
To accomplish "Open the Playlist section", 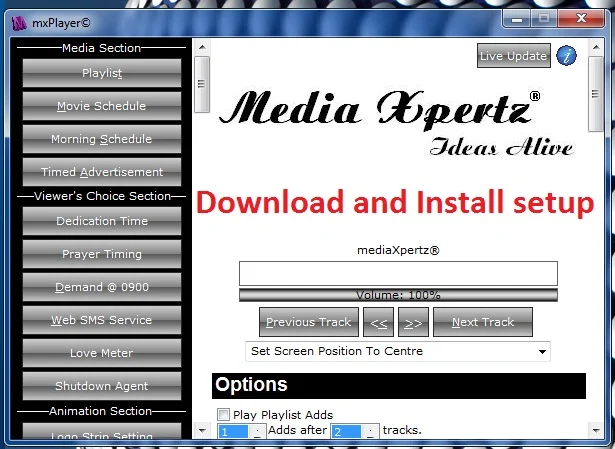I will [102, 73].
